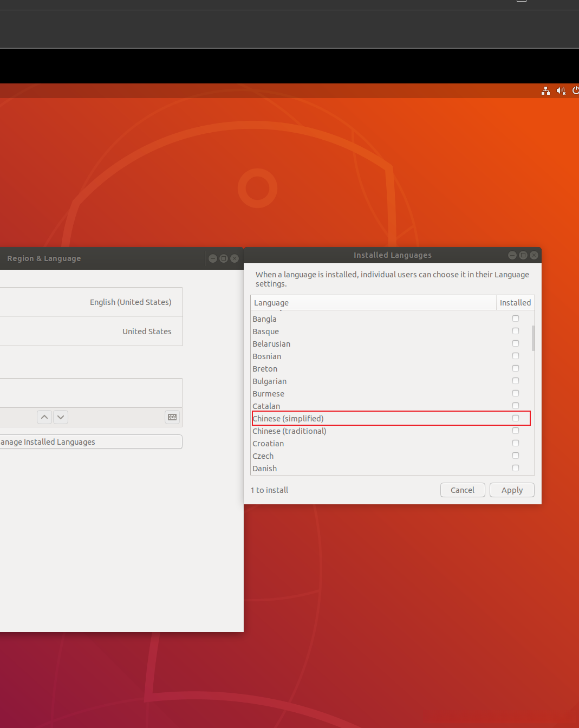This screenshot has width=579, height=728.
Task: Tick the Bulgarian installed checkbox
Action: click(516, 381)
